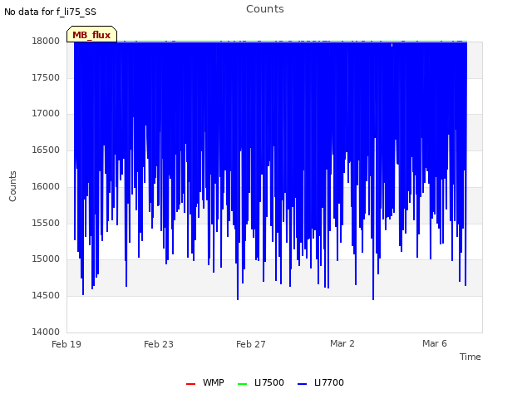Click the x-axis label 'Time'
The height and width of the screenshot is (399, 532).
pos(470,357)
